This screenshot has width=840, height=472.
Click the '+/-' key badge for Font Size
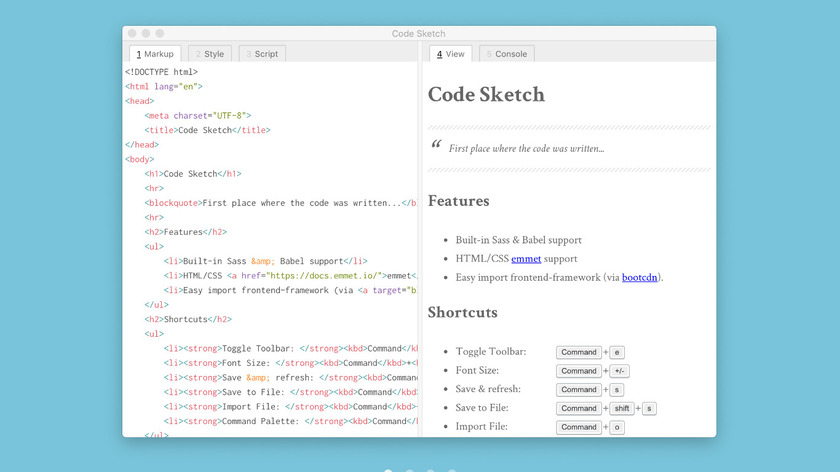(x=619, y=371)
